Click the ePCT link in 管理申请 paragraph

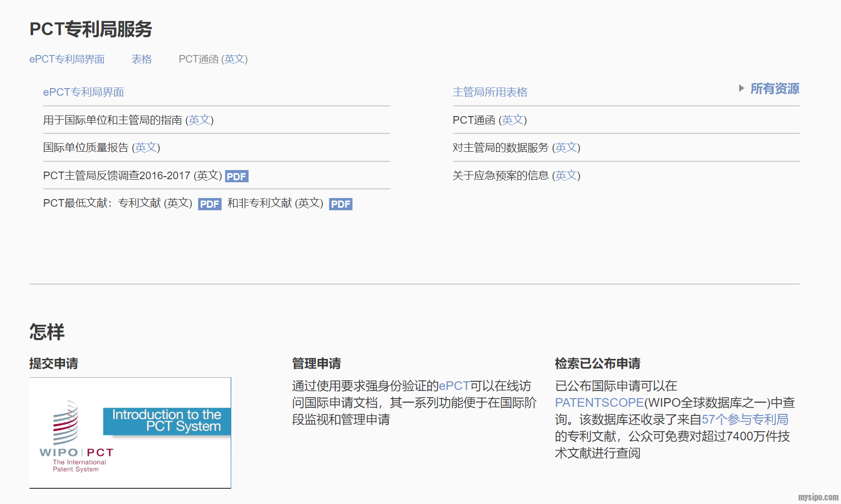(x=454, y=386)
